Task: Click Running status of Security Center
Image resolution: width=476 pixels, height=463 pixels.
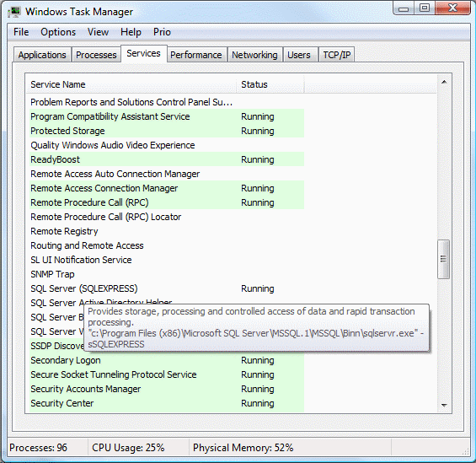Action: (x=258, y=403)
